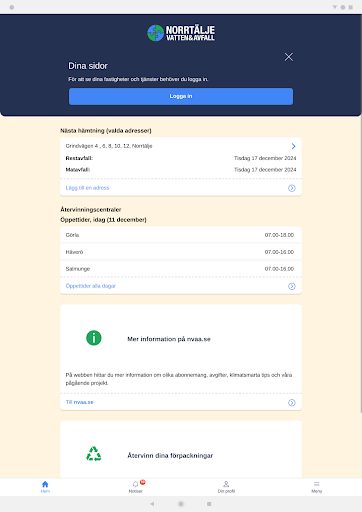This screenshot has height=512, width=362.
Task: Select the Salmunge opening hours row
Action: [181, 269]
